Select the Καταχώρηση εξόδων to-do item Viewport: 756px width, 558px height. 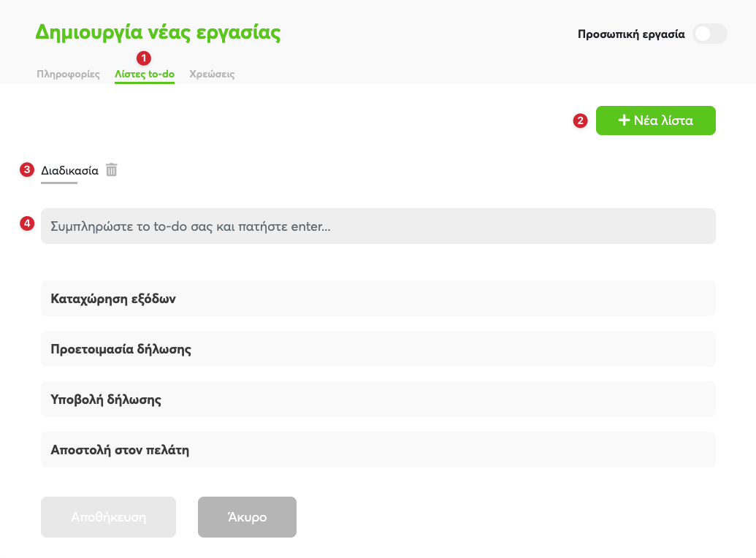[378, 299]
